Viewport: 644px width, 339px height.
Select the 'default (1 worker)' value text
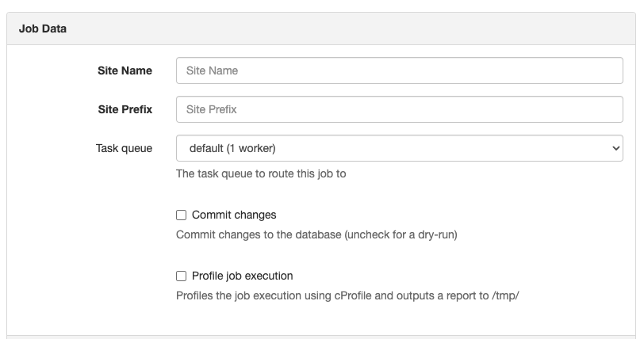coord(232,148)
